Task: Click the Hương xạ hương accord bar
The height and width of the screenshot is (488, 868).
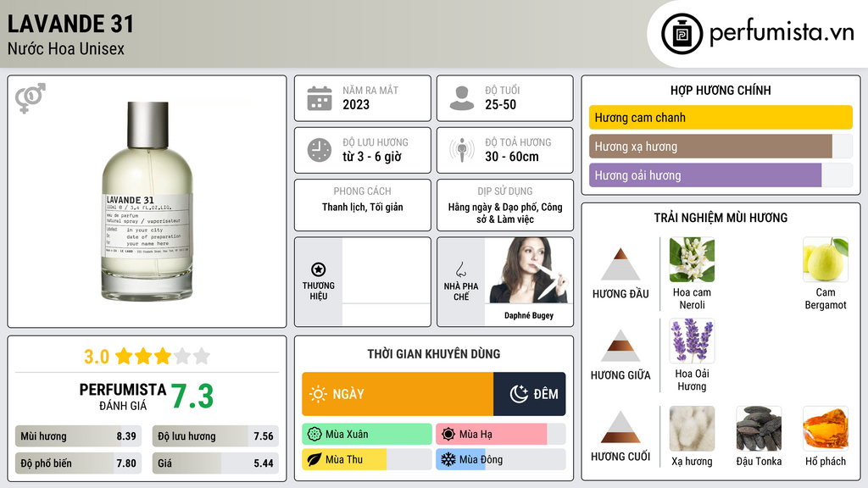Action: [721, 147]
